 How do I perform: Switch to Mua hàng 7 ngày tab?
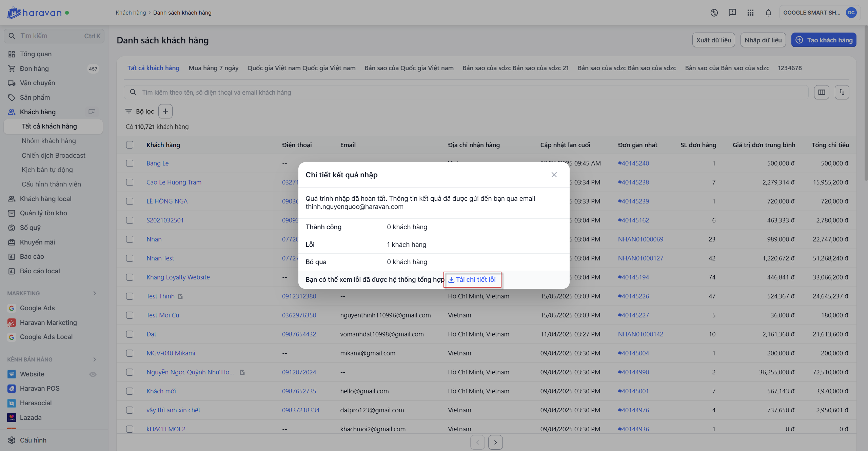[214, 68]
